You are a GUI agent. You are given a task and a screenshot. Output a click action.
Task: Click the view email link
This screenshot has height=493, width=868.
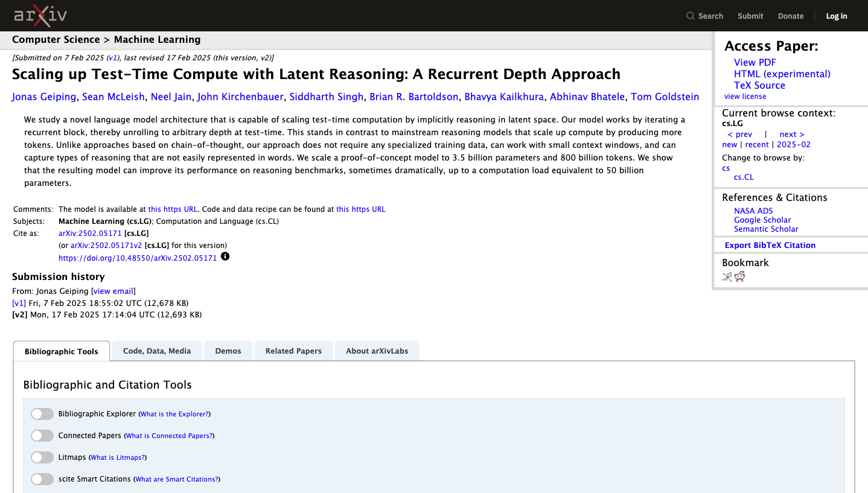[113, 291]
